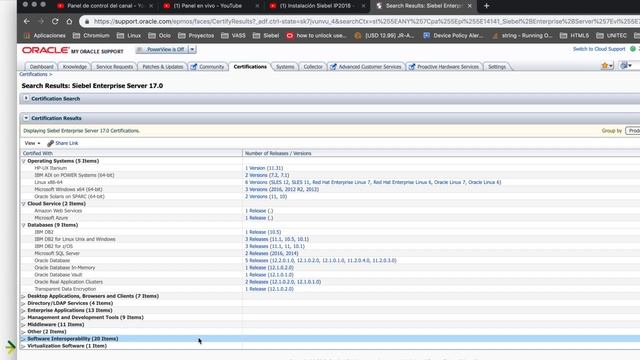Open a new browser tab with plus icon
Screen dimensions: 640x360
pyautogui.click(x=487, y=6)
